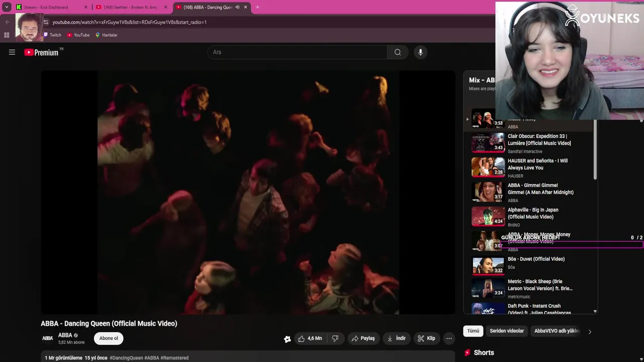Click the site info icon in address bar
The image size is (644, 362).
(x=46, y=22)
